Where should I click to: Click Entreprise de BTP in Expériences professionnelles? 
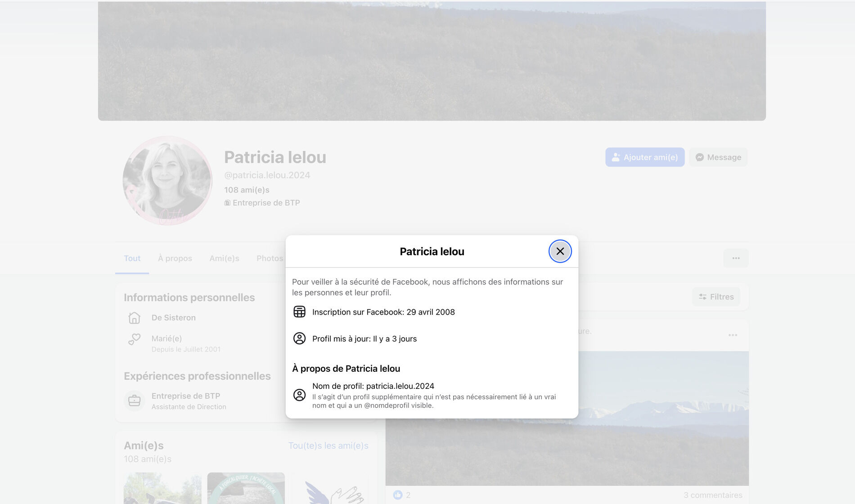pyautogui.click(x=185, y=396)
